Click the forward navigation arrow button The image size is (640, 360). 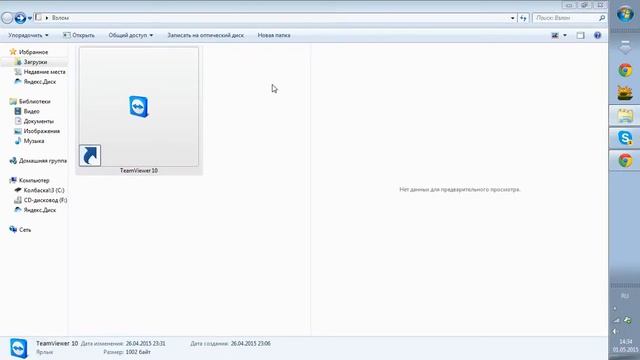[x=20, y=18]
